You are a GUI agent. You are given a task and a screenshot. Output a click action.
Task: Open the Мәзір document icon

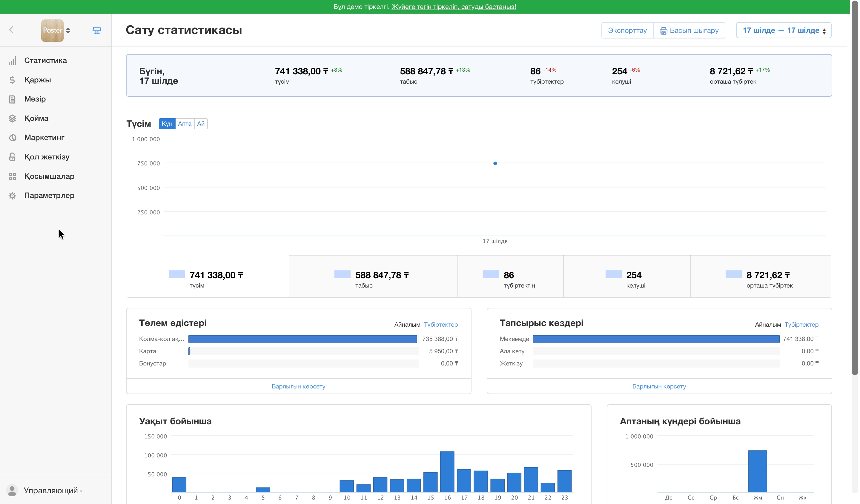[12, 99]
